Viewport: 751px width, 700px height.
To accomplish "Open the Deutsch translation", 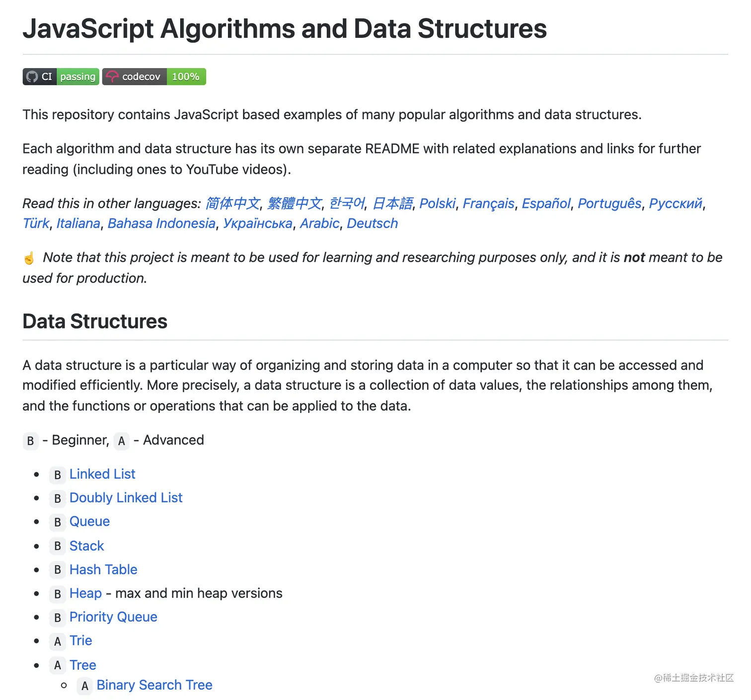I will (372, 224).
